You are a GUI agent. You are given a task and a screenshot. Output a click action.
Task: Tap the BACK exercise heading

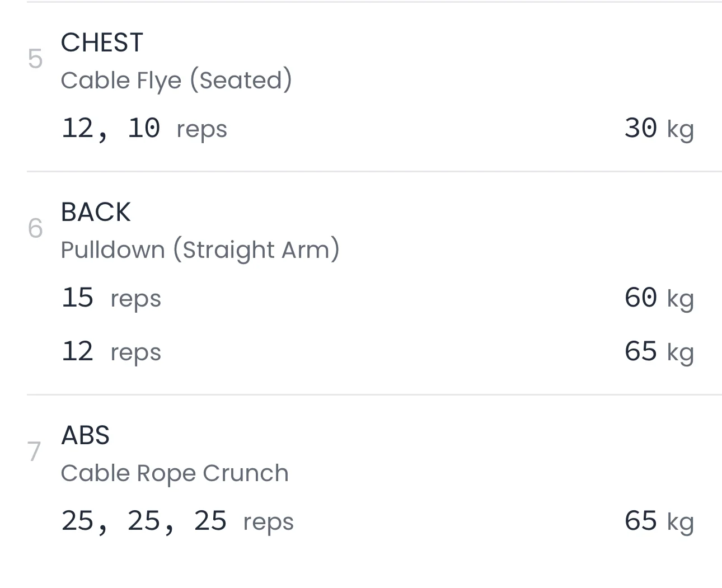[96, 212]
